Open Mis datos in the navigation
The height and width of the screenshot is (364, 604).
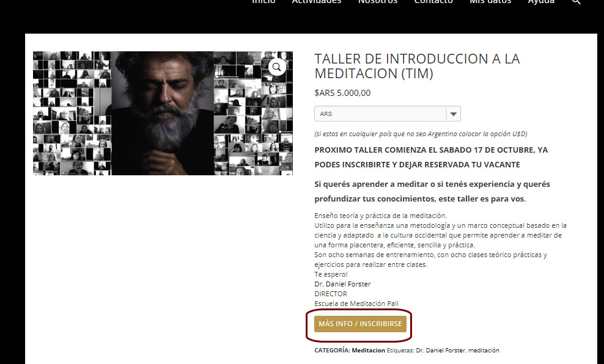point(490,2)
